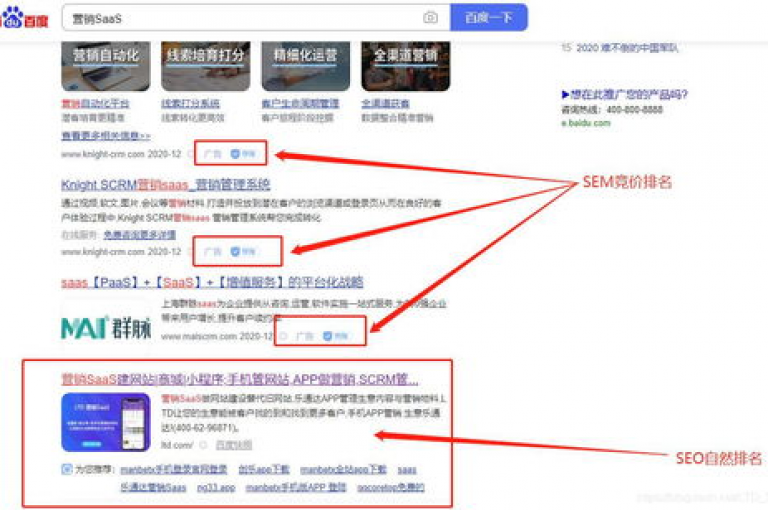Open the last recommended link ending 免费的
Viewport: 768px width, 510px height.
tap(391, 487)
